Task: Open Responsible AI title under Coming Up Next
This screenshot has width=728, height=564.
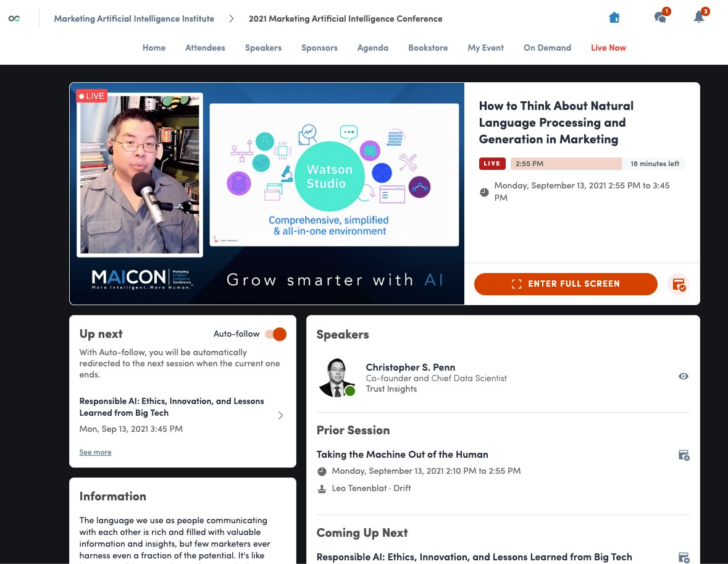Action: (474, 557)
